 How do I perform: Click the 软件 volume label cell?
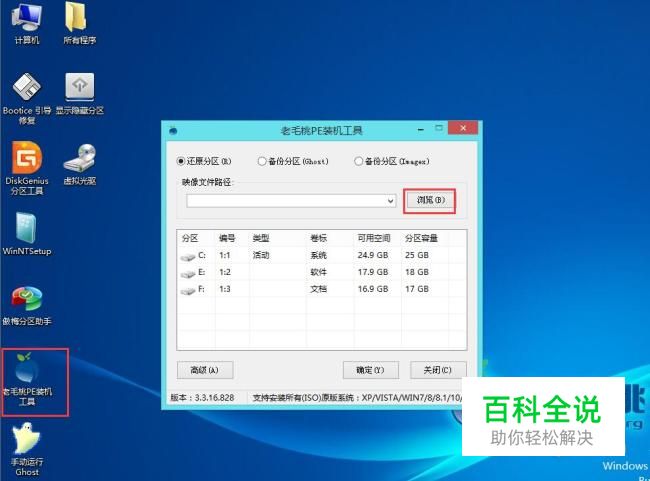[x=318, y=272]
